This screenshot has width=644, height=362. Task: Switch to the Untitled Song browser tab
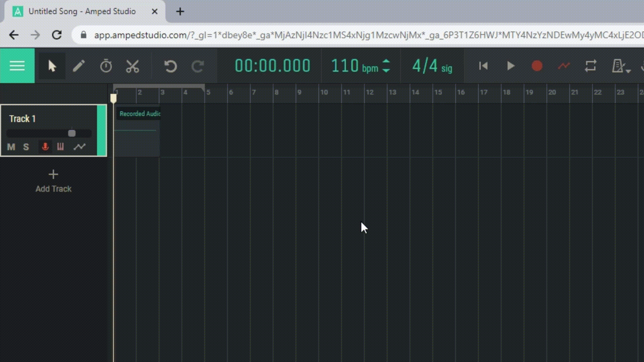pos(82,11)
